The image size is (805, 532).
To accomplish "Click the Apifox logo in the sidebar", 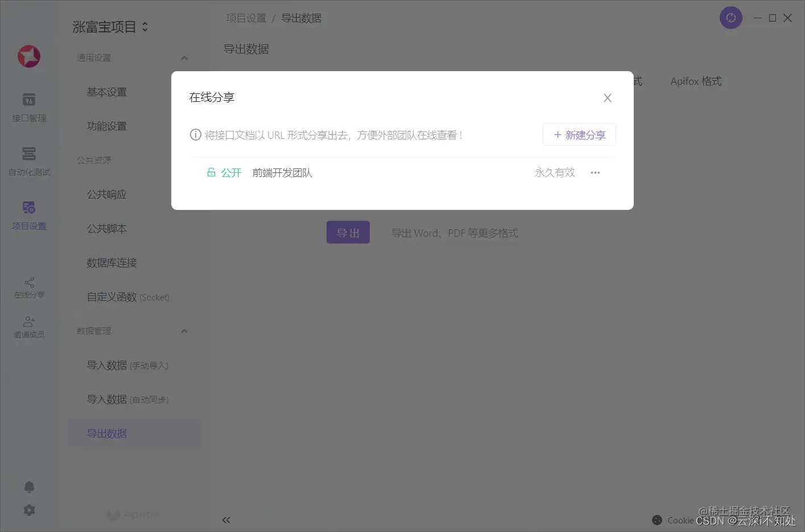I will point(29,56).
